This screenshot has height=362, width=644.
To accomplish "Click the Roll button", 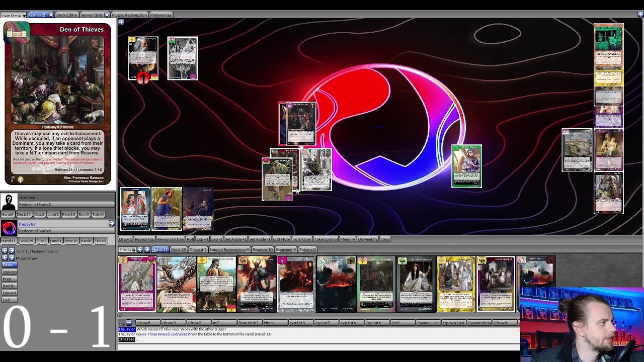I will pos(190,239).
